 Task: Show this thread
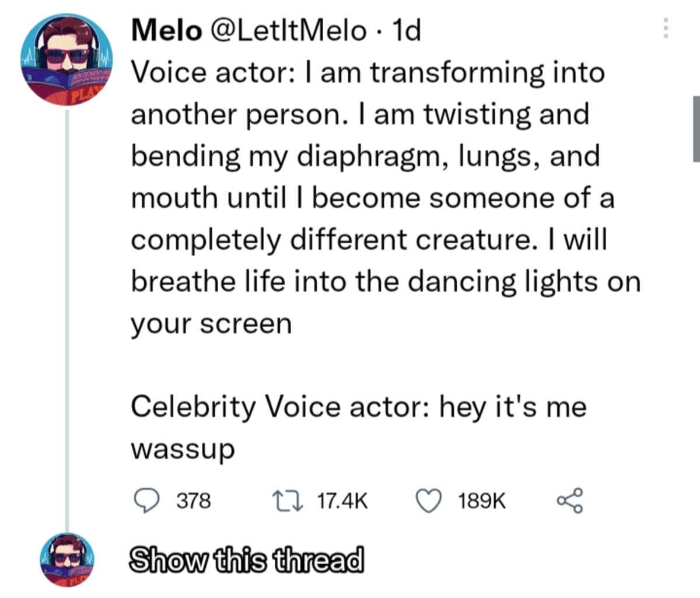(246, 560)
